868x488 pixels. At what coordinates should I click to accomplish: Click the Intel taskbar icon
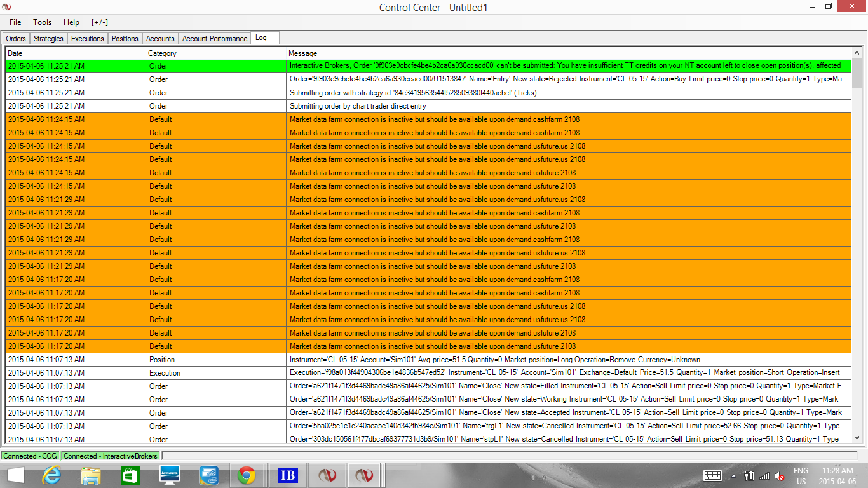208,475
